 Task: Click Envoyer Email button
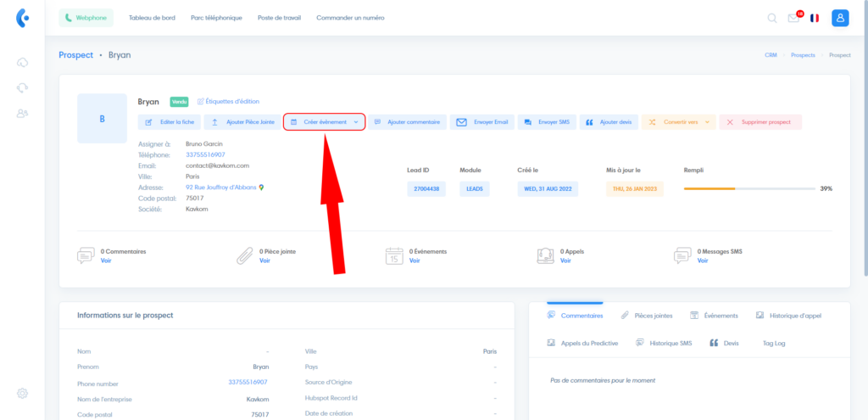coord(481,122)
